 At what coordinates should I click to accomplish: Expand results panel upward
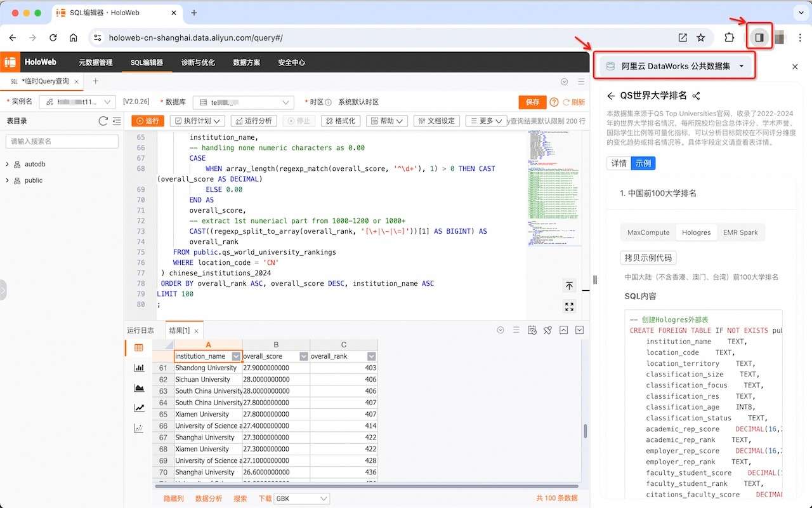pyautogui.click(x=563, y=330)
